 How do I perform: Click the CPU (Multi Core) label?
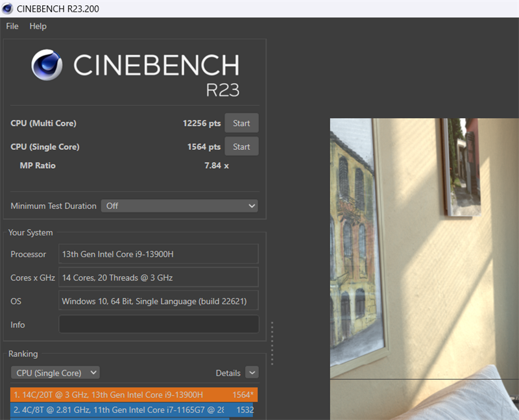pyautogui.click(x=43, y=123)
